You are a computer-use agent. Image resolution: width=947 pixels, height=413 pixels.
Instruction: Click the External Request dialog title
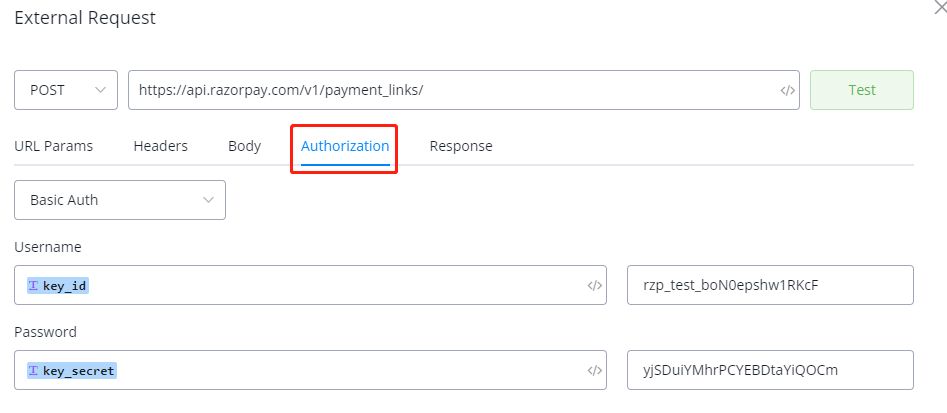(85, 18)
